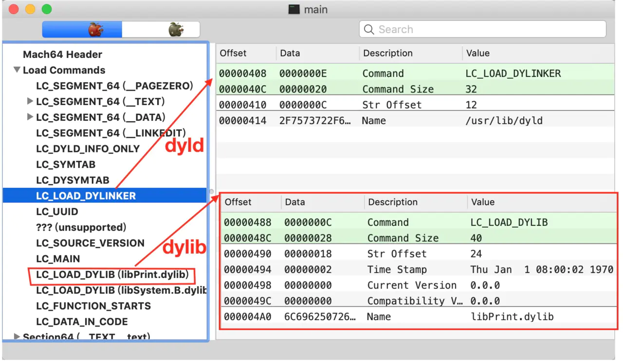Collapse the Load Commands tree node

pyautogui.click(x=17, y=70)
